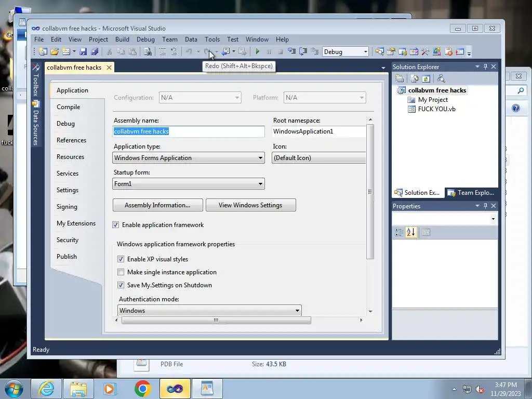Image resolution: width=532 pixels, height=399 pixels.
Task: Open the Authentication mode dropdown
Action: point(209,311)
